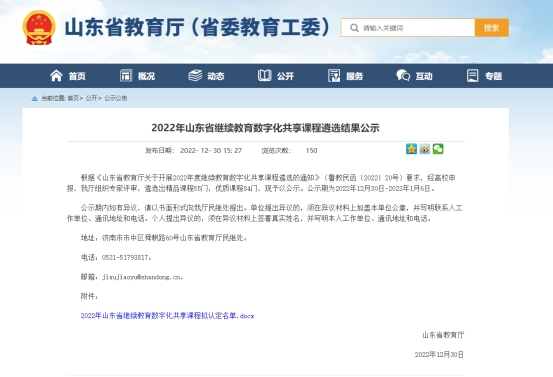Share via the star favorites icon
553x377 pixels.
(x=411, y=149)
